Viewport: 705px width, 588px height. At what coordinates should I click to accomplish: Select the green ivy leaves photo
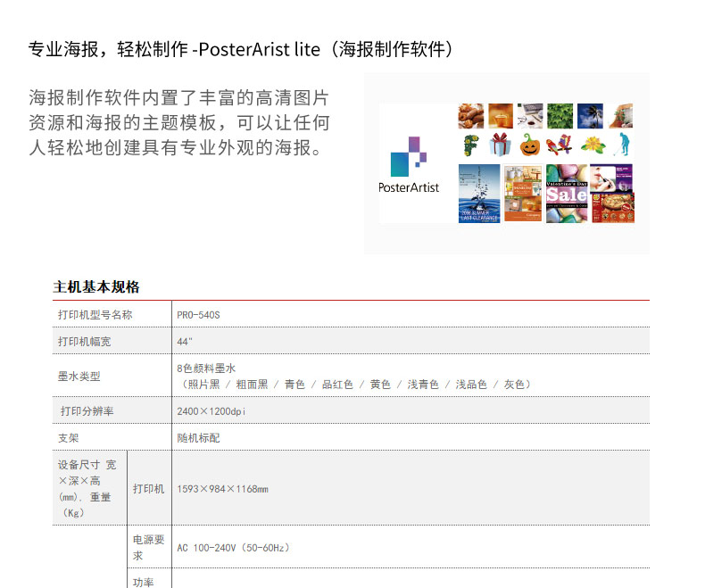click(560, 115)
